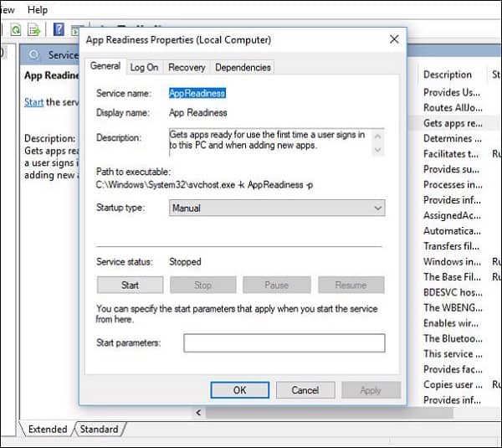Image resolution: width=502 pixels, height=448 pixels.
Task: Select the 'The Bluetoo...' row
Action: (x=453, y=338)
